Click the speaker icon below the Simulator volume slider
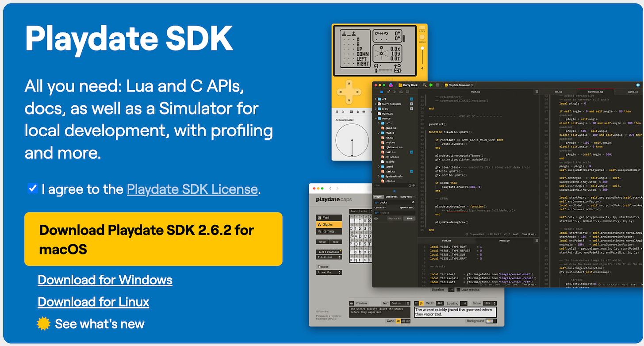This screenshot has height=346, width=644. (x=422, y=68)
